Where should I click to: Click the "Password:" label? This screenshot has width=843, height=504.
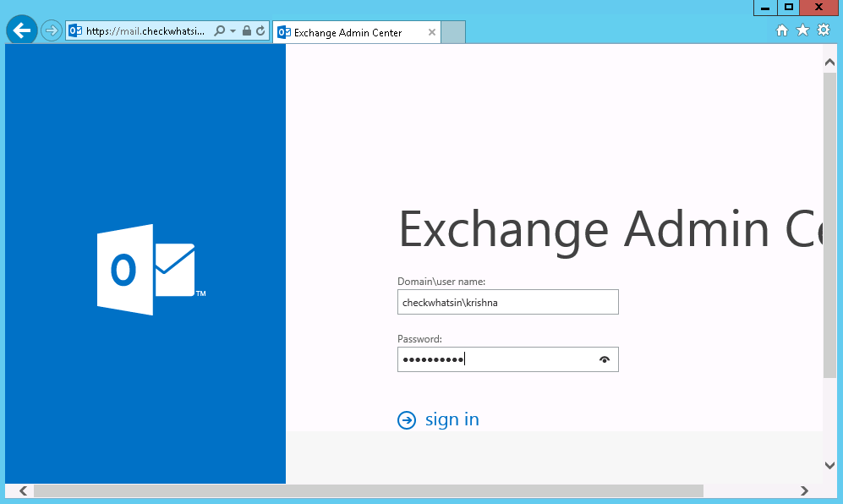click(420, 339)
